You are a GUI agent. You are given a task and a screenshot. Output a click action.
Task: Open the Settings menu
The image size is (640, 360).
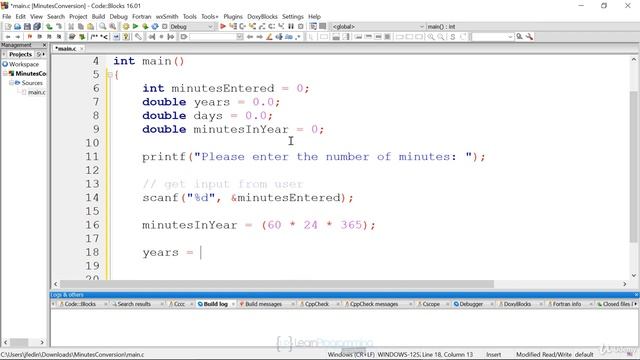[x=293, y=17]
